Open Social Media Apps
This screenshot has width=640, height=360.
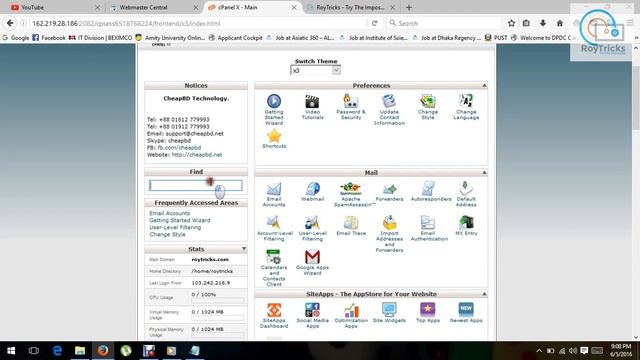point(312,310)
